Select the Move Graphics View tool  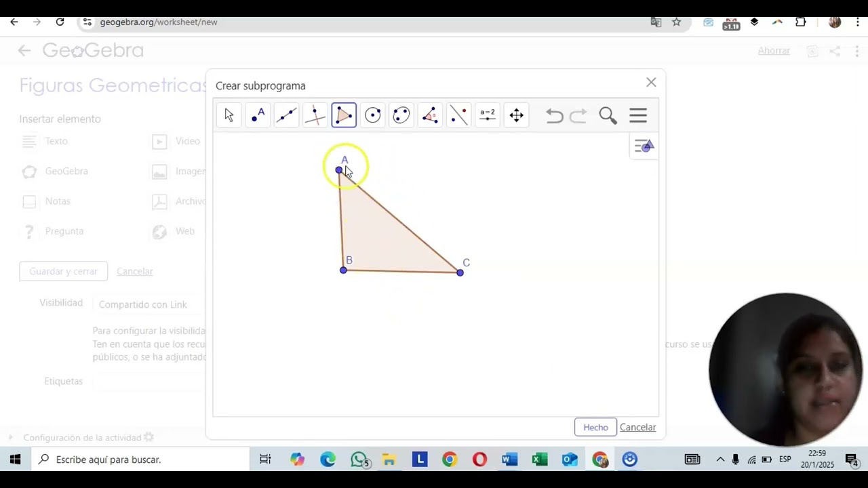517,115
